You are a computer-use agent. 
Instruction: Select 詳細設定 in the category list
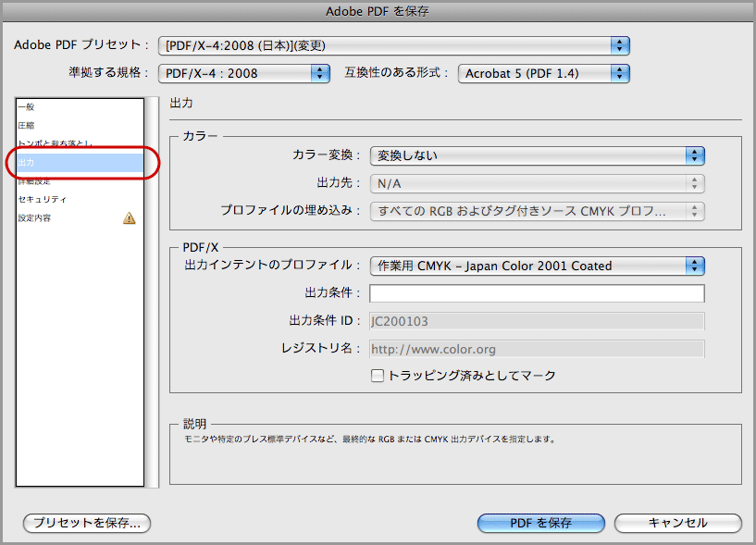click(x=80, y=181)
